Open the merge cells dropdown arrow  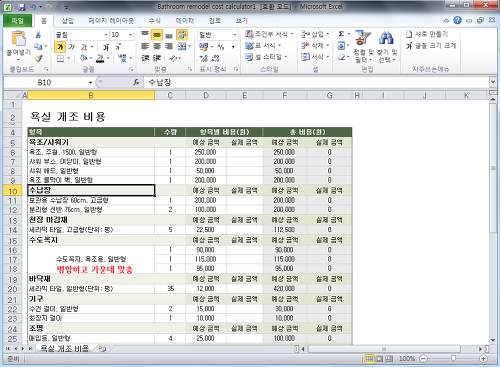coord(189,47)
